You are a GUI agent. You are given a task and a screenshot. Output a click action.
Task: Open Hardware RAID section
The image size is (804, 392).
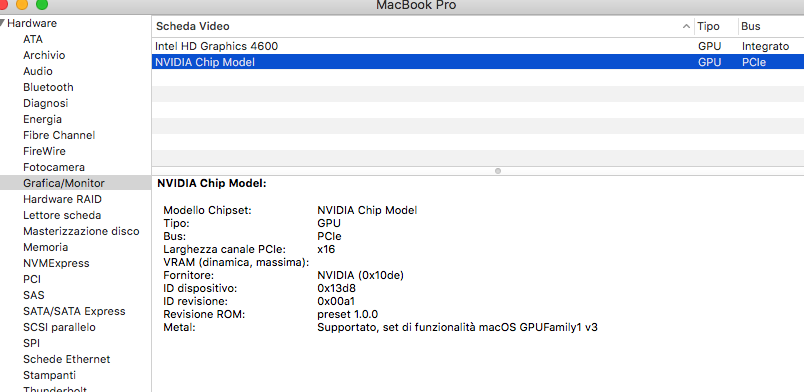point(63,199)
